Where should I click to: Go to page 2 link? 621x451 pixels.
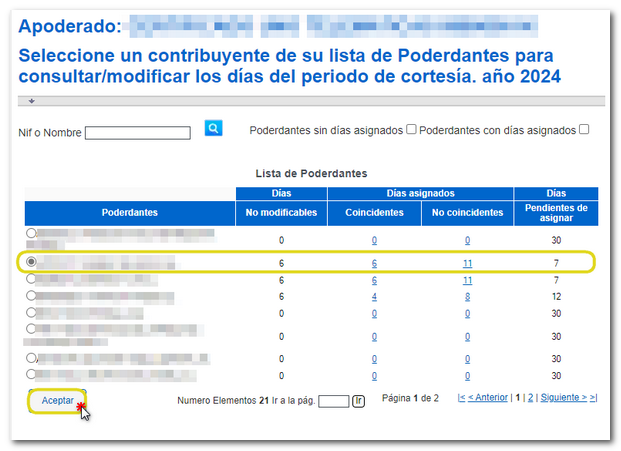click(531, 398)
